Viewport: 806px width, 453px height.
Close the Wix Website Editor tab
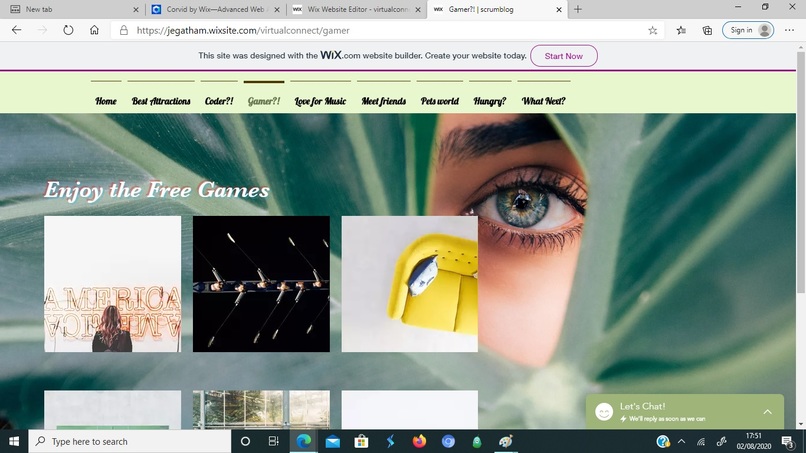click(x=418, y=9)
